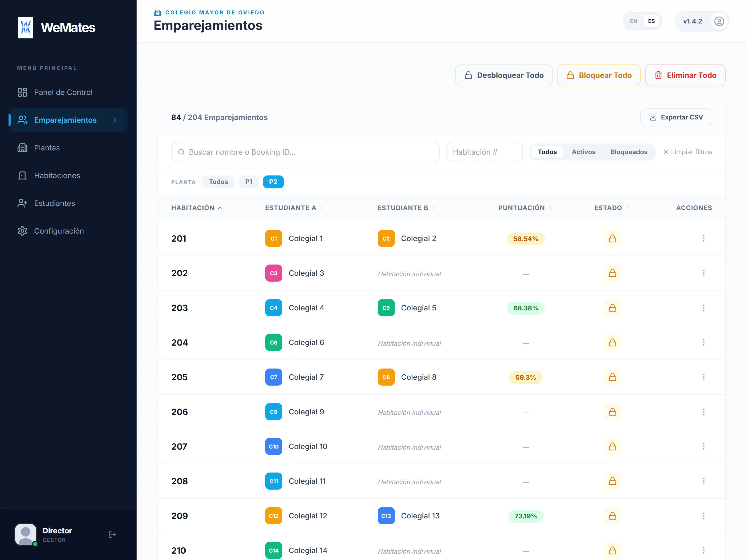Toggle the lock icon for room 201
747x560 pixels.
612,239
